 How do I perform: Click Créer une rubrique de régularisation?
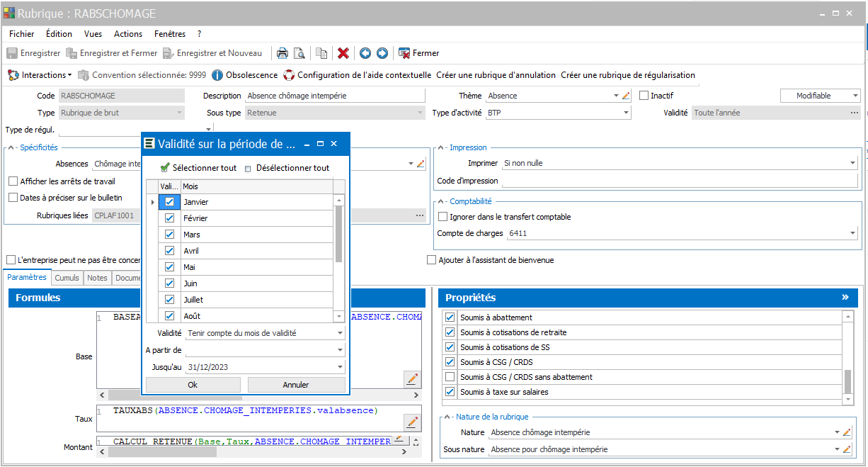[628, 75]
